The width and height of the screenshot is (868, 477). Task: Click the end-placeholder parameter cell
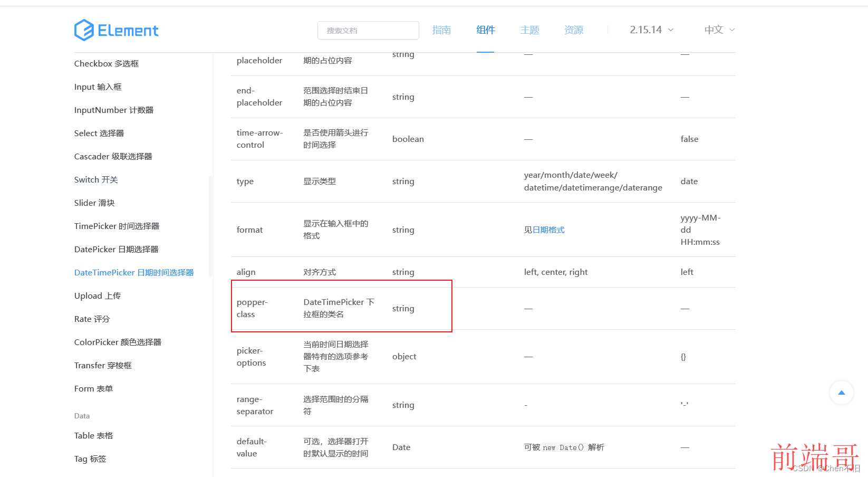point(259,97)
